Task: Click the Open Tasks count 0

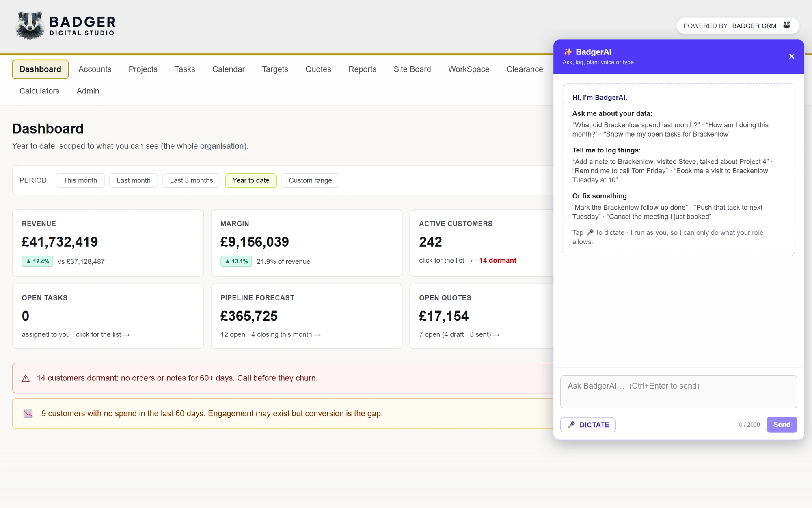Action: pyautogui.click(x=26, y=316)
